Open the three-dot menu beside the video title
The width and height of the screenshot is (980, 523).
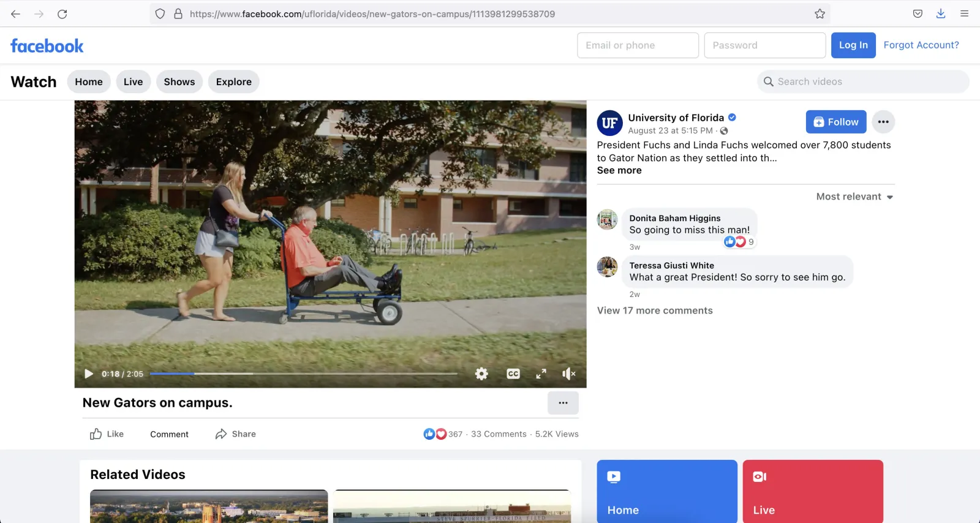coord(563,403)
